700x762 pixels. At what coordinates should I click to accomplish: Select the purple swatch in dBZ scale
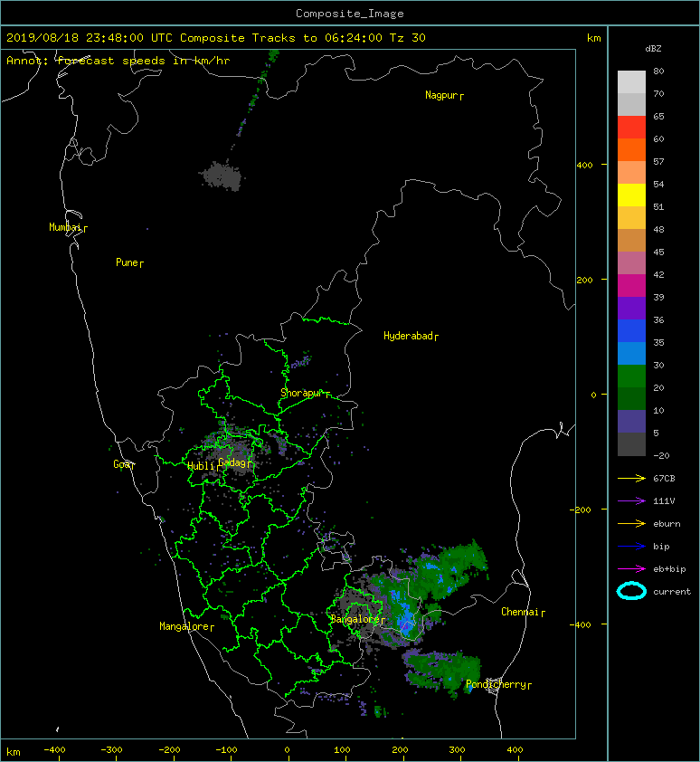pos(631,308)
